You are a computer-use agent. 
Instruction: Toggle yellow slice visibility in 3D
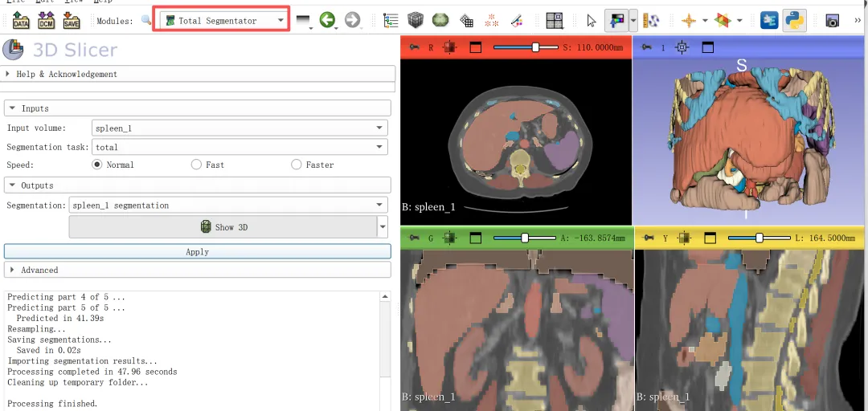[x=684, y=238]
